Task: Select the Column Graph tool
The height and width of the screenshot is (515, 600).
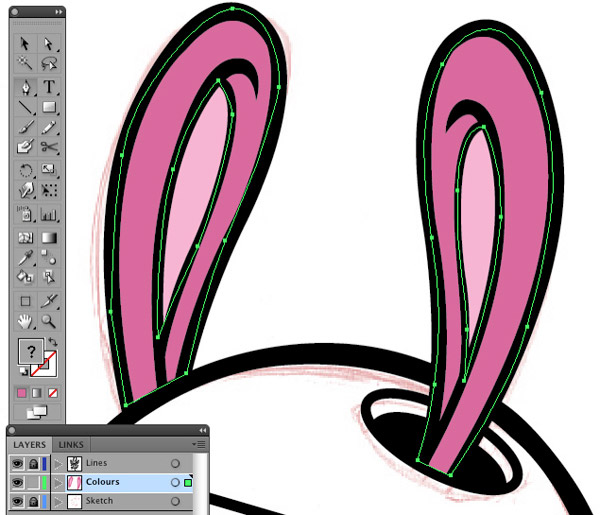Action: [49, 214]
